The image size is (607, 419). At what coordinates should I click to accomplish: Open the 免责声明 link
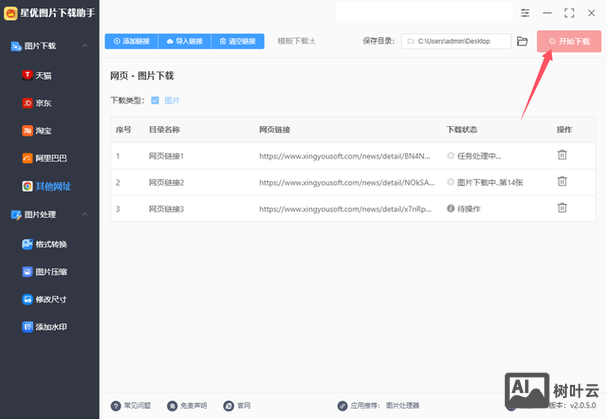[187, 405]
